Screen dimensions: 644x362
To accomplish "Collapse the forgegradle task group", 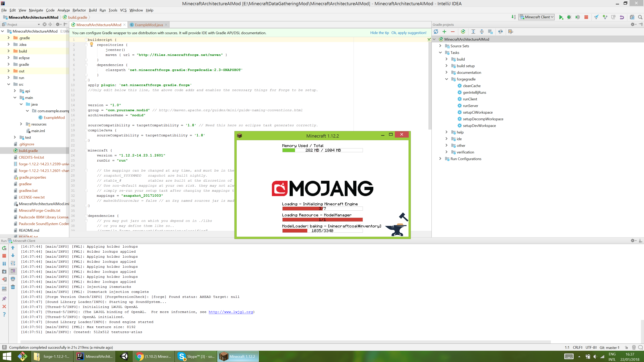I will tap(447, 79).
